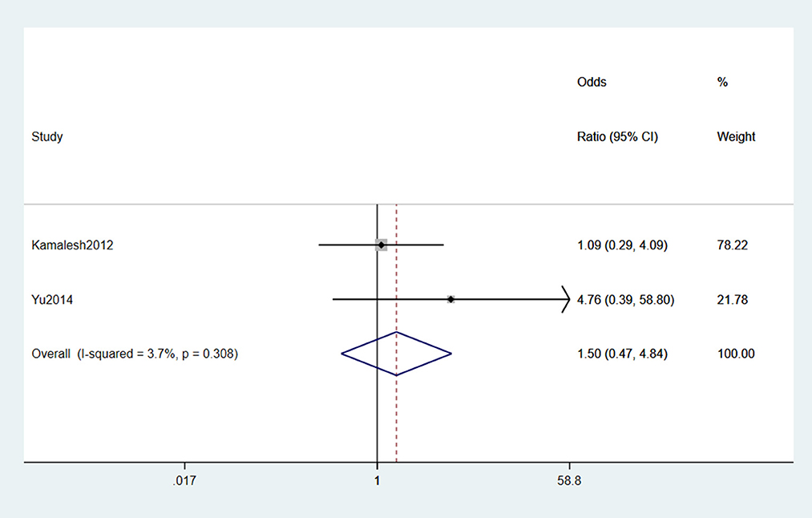Click the 58.8 axis tick label

[x=569, y=480]
